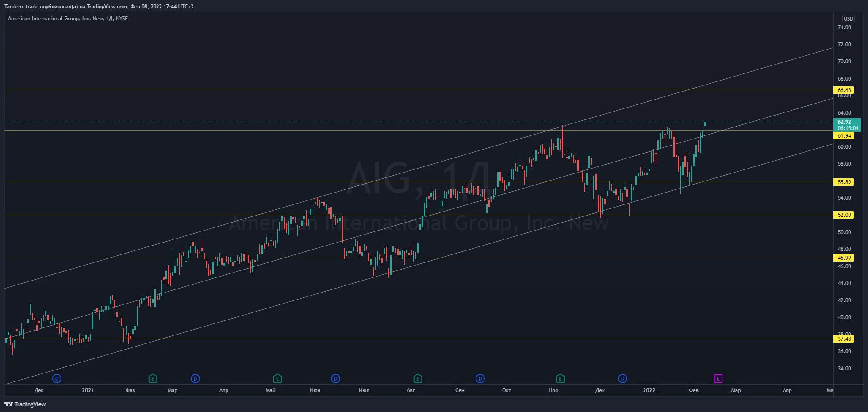Click the 2022 year label on the time axis

649,390
